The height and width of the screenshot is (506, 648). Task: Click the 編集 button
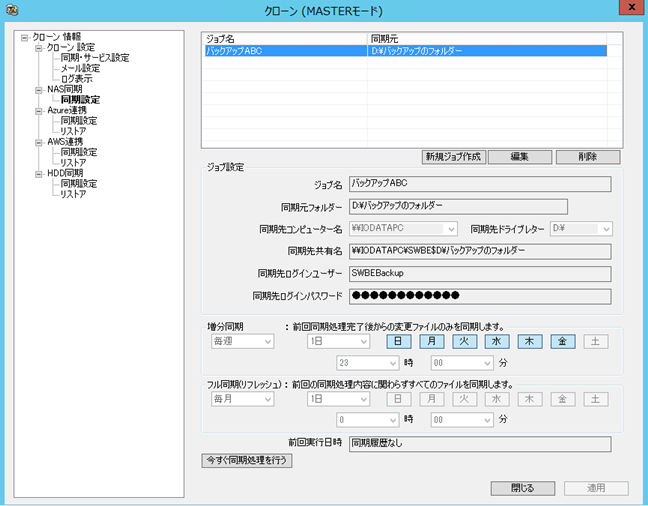point(521,157)
